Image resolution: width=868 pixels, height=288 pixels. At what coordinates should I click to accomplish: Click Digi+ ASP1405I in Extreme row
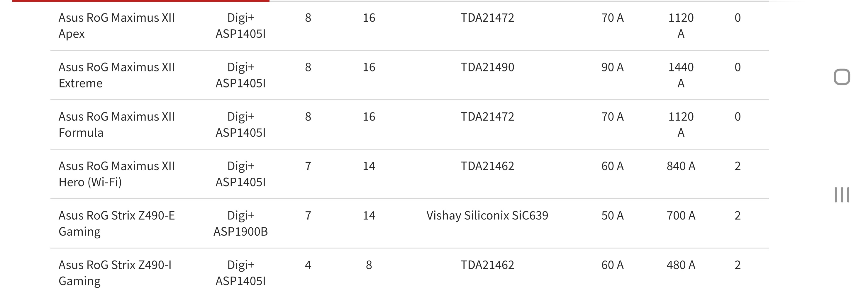click(240, 75)
